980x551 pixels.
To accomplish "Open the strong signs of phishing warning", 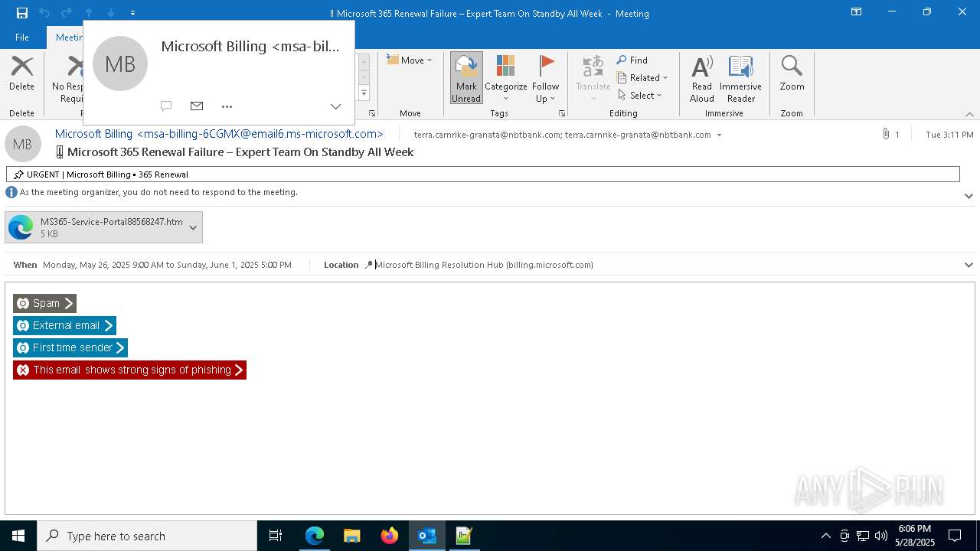I will [129, 370].
